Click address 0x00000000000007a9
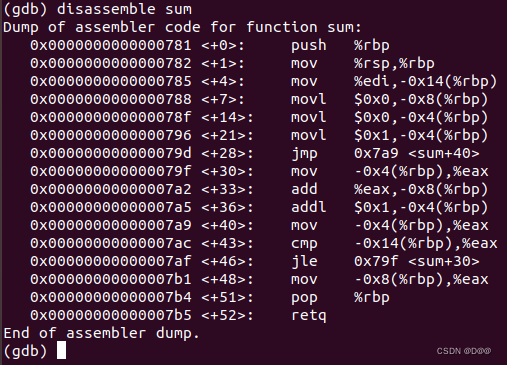Image resolution: width=507 pixels, height=365 pixels. click(111, 225)
